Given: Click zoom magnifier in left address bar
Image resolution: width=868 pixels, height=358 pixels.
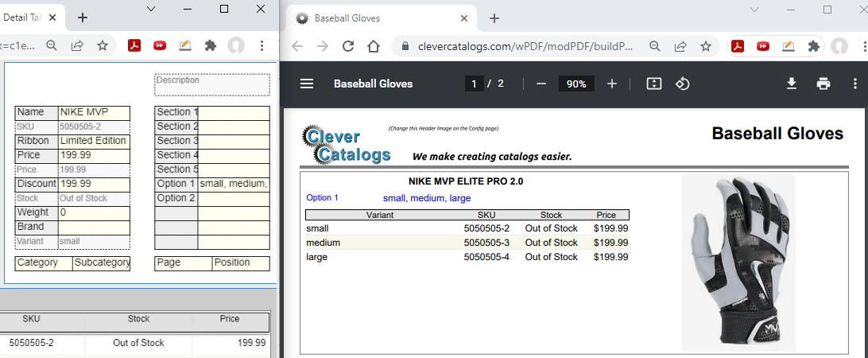Looking at the screenshot, I should (x=52, y=45).
